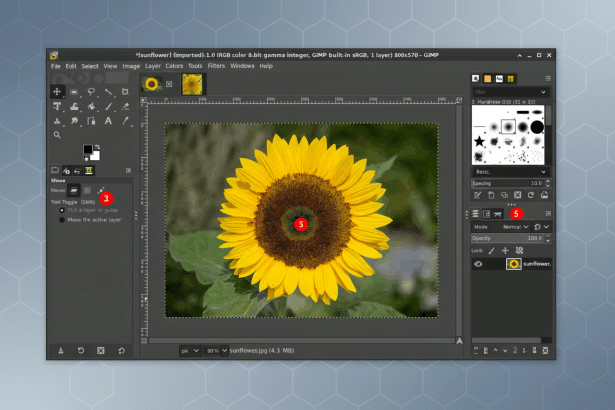615x410 pixels.
Task: Switch to the Channels tab in Layers dock
Action: [x=487, y=214]
